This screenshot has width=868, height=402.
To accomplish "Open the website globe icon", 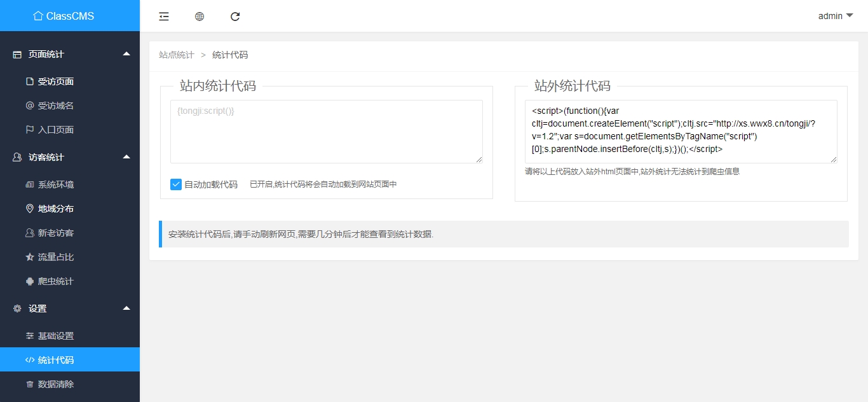I will [x=200, y=17].
